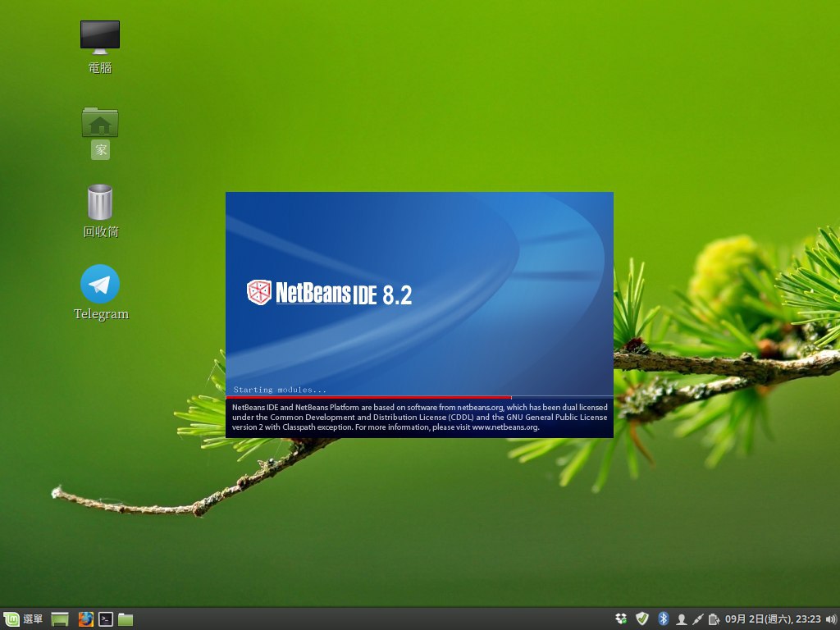Open the volume speaker tray icon

pos(831,619)
